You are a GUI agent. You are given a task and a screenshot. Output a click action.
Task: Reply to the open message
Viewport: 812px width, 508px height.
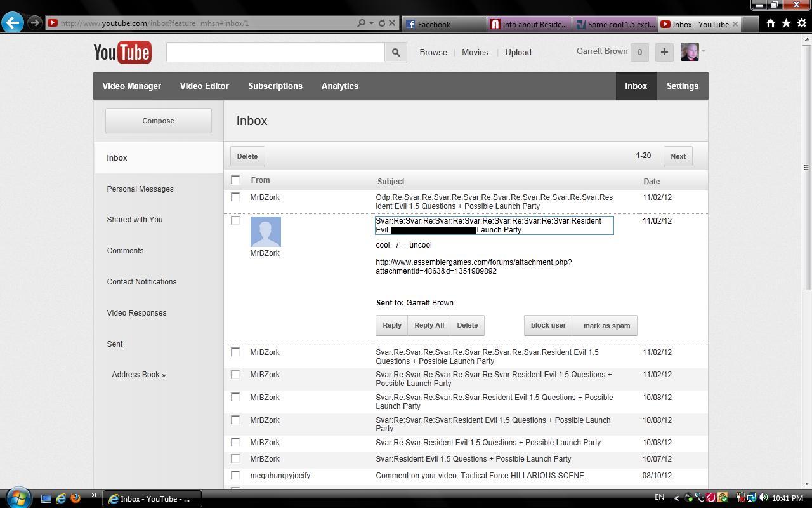coord(392,325)
